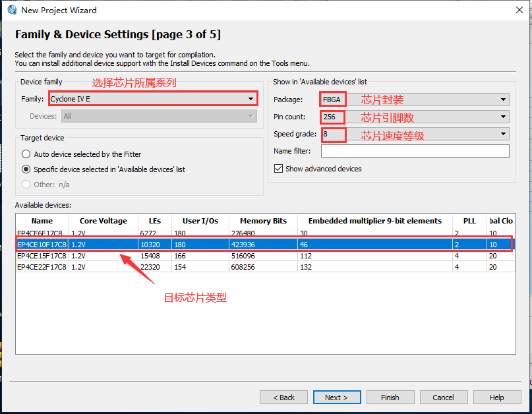Select 'Specific device selected in Available devices list'

point(26,169)
